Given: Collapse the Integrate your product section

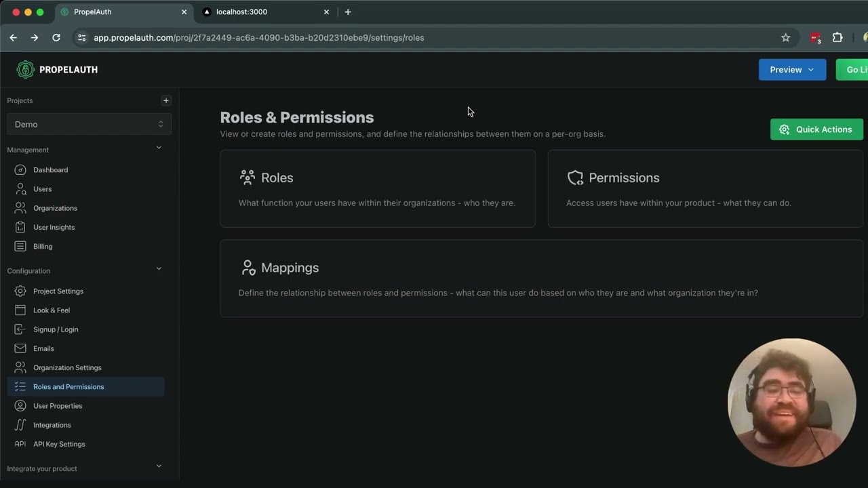Looking at the screenshot, I should pyautogui.click(x=159, y=466).
